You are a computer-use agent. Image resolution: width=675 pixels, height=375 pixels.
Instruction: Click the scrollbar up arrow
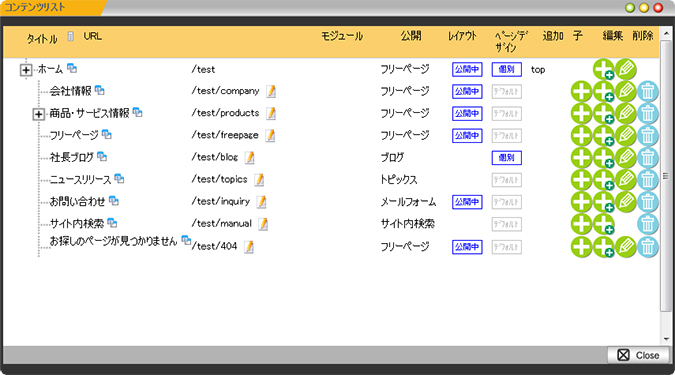click(x=666, y=33)
